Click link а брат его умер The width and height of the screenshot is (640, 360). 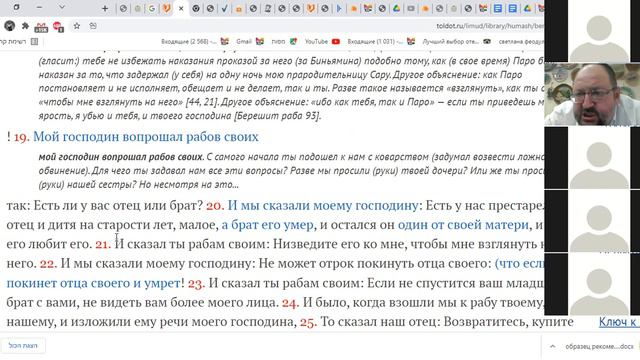268,224
